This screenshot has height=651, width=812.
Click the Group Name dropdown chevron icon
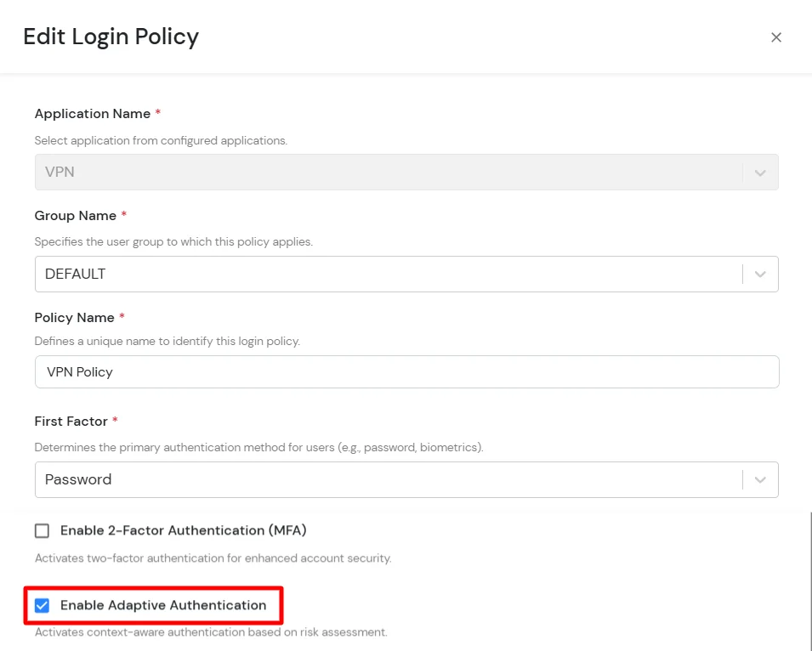[x=760, y=274]
